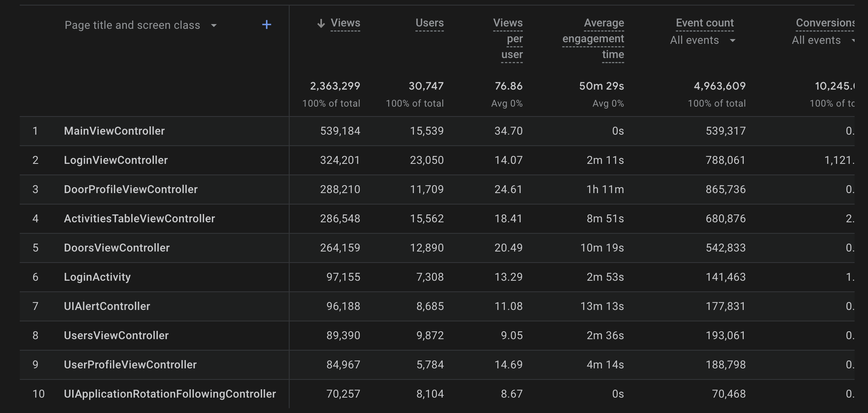Sort by the Users column header
The width and height of the screenshot is (868, 413).
[429, 23]
